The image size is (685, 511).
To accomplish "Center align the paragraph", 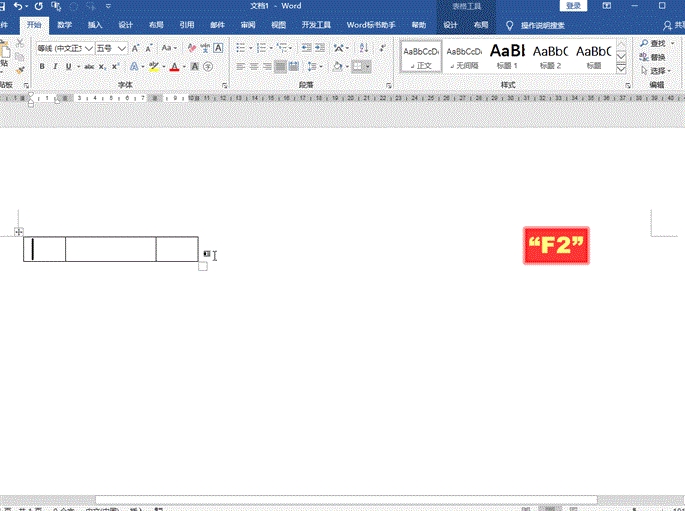I will [254, 67].
